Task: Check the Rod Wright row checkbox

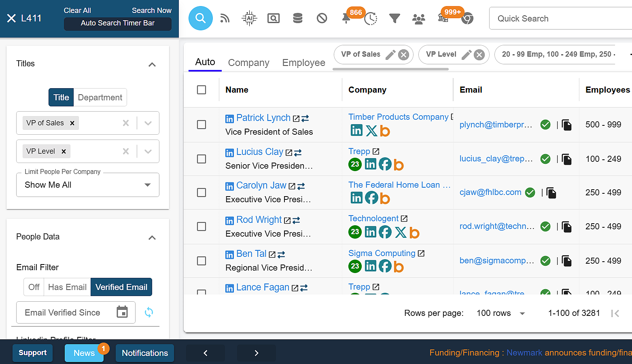Action: (201, 226)
